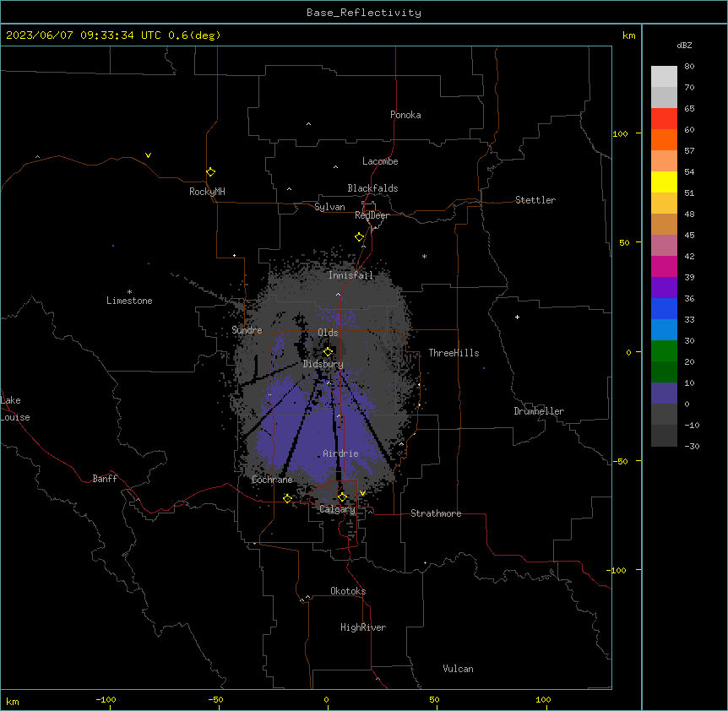Select the bright yellow 54-51 dBZ legend swatch
The width and height of the screenshot is (728, 711).
coord(664,182)
